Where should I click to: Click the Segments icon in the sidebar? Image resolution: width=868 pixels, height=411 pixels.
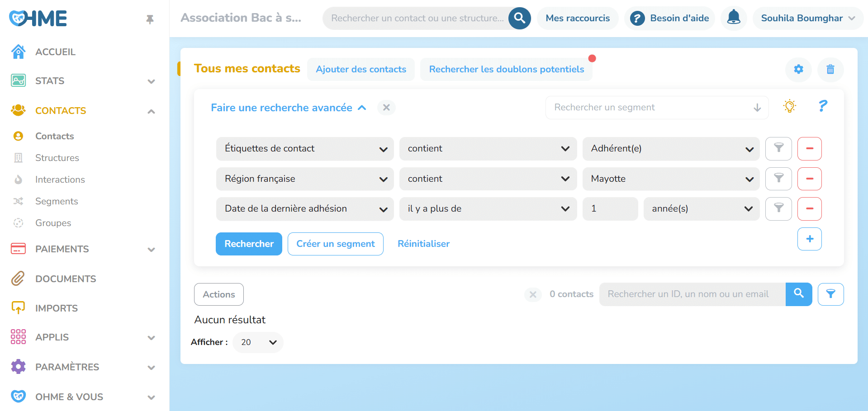pyautogui.click(x=18, y=201)
